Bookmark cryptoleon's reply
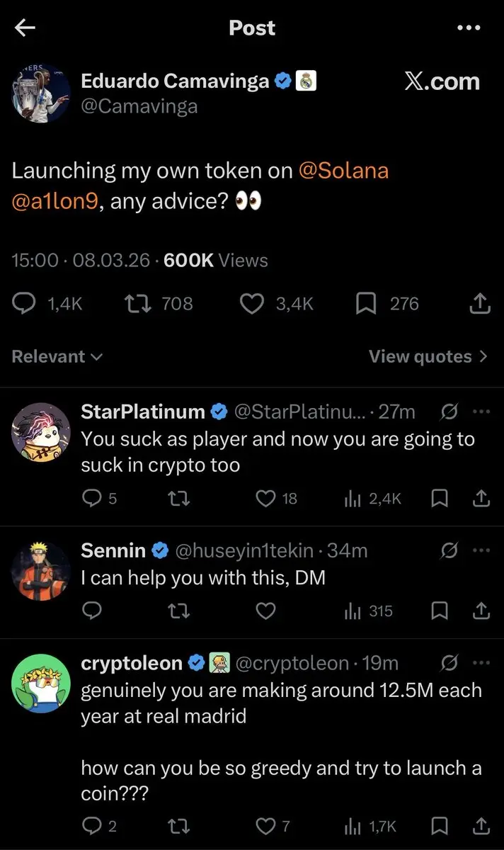Image resolution: width=504 pixels, height=850 pixels. (440, 826)
